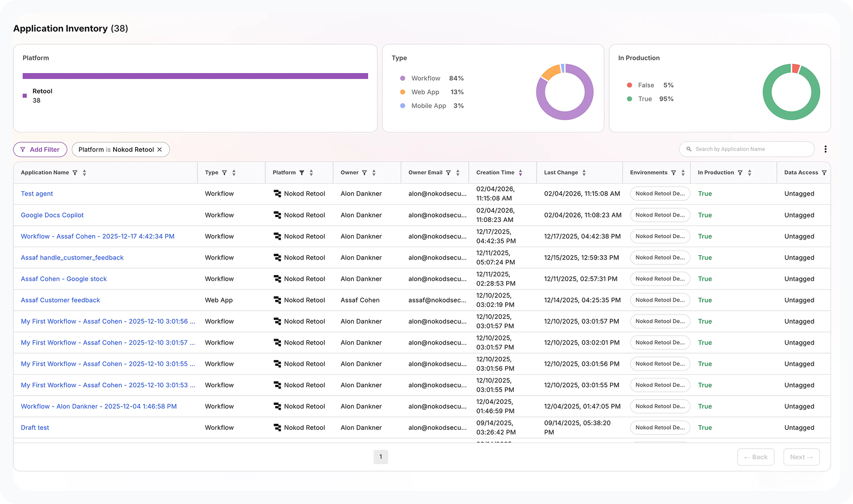Sort by Platform column arrows
853x504 pixels.
[311, 173]
